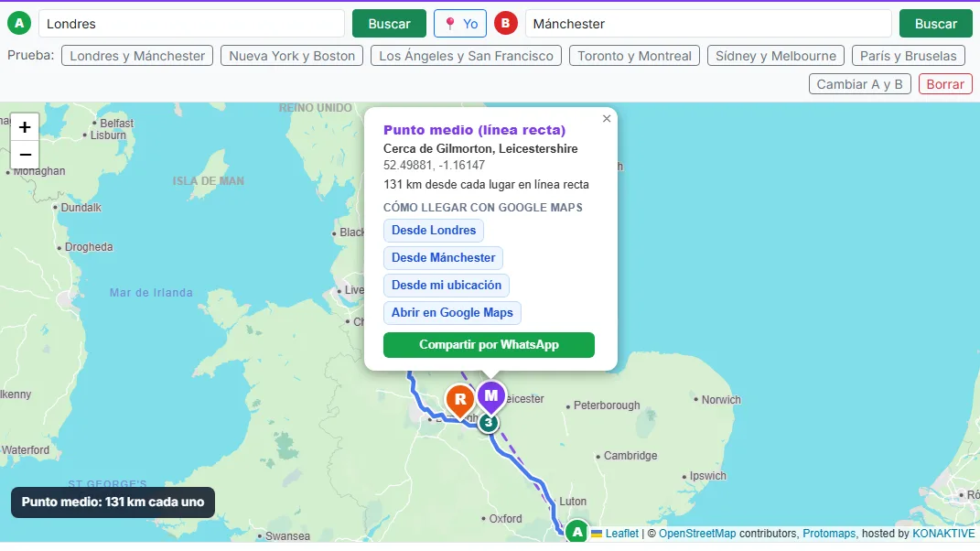Try the Toronto y Montreal example

[634, 56]
